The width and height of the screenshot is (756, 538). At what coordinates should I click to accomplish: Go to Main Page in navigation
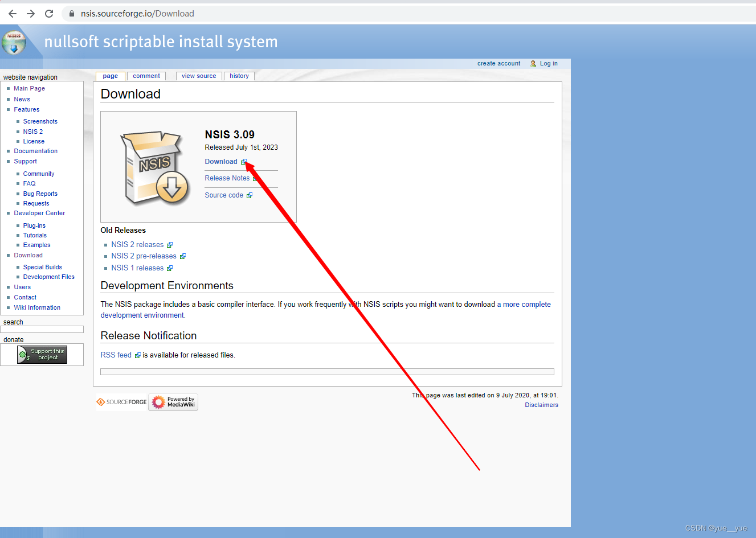tap(30, 89)
